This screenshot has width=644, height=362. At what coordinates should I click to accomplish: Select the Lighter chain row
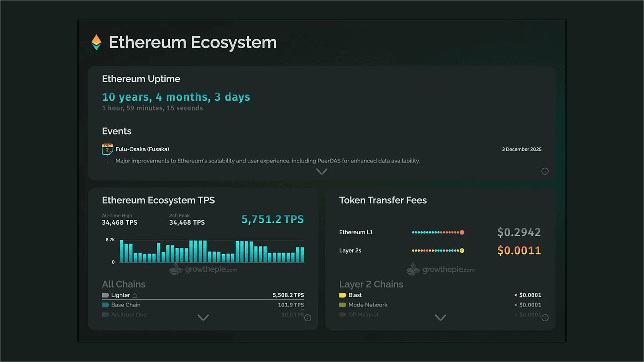point(203,295)
